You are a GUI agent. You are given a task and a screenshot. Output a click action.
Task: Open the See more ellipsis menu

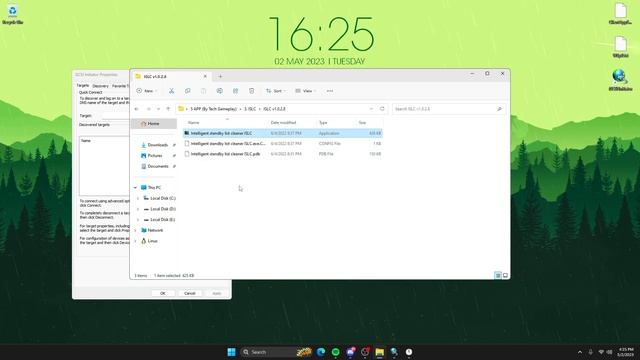tap(330, 91)
